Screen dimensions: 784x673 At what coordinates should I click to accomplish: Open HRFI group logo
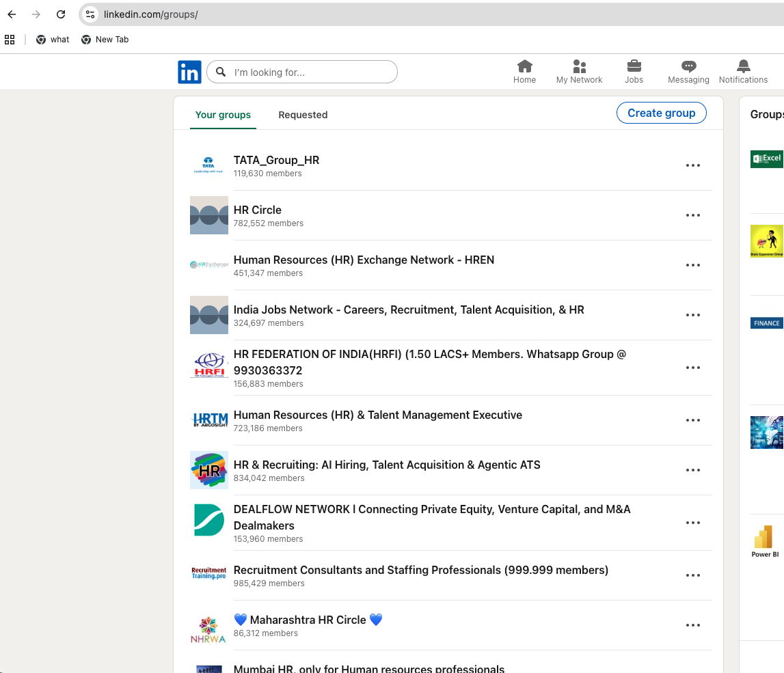pyautogui.click(x=209, y=366)
